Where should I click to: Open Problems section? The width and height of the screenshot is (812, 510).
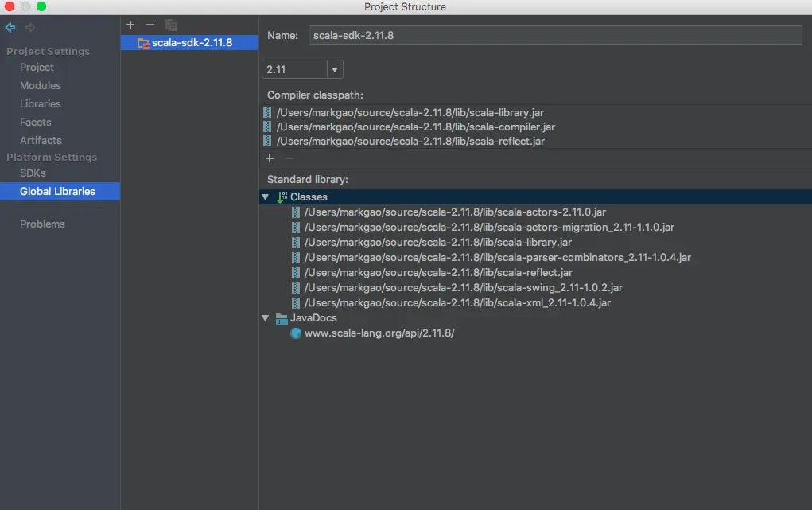click(x=42, y=224)
